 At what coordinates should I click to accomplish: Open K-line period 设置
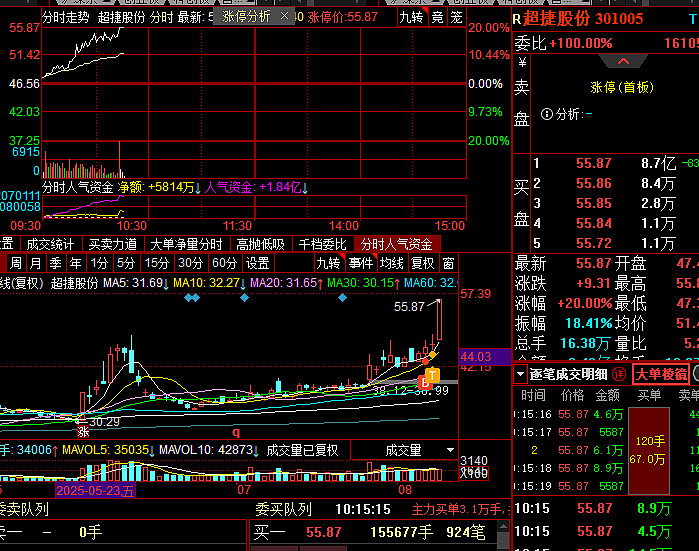(258, 263)
